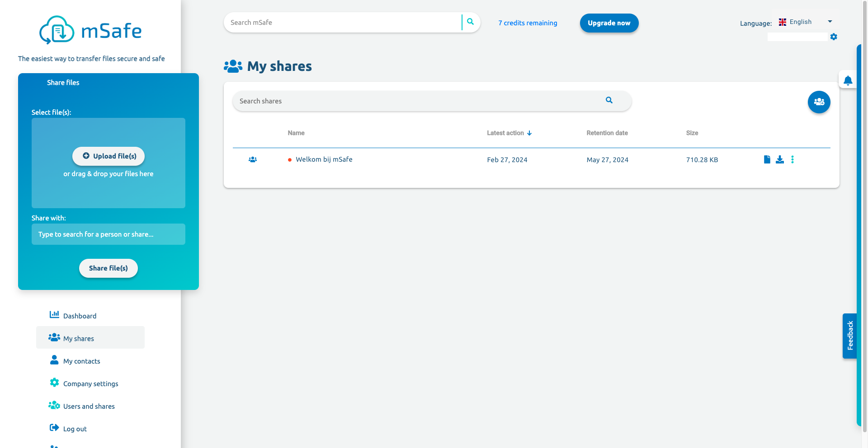Click the settings gear below Language
Viewport: 868px width, 448px height.
[834, 37]
